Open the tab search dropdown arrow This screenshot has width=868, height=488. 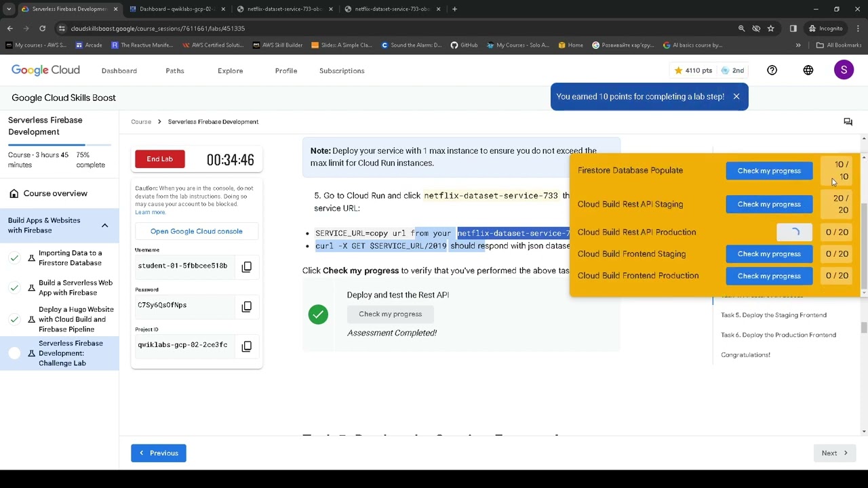[x=8, y=9]
